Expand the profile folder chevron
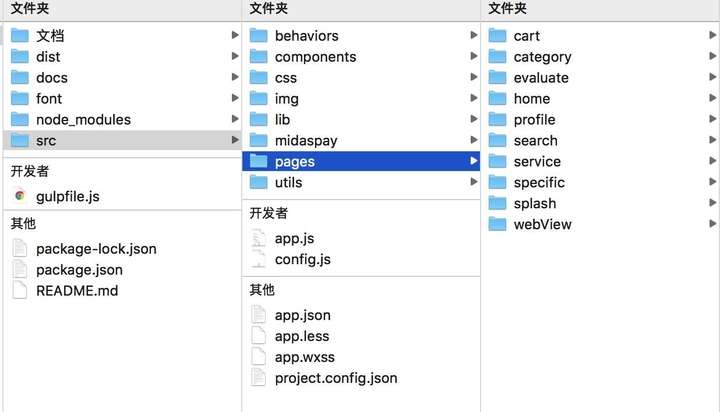The height and width of the screenshot is (412, 720). (713, 119)
